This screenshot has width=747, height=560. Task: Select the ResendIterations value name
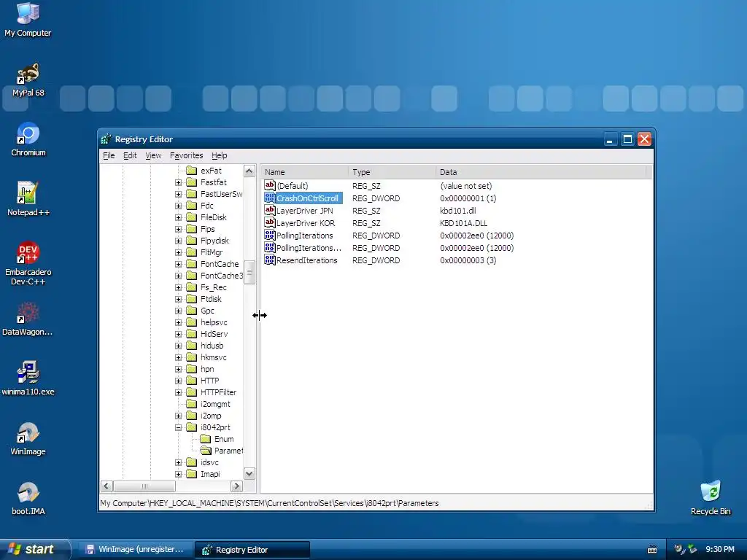(x=307, y=260)
